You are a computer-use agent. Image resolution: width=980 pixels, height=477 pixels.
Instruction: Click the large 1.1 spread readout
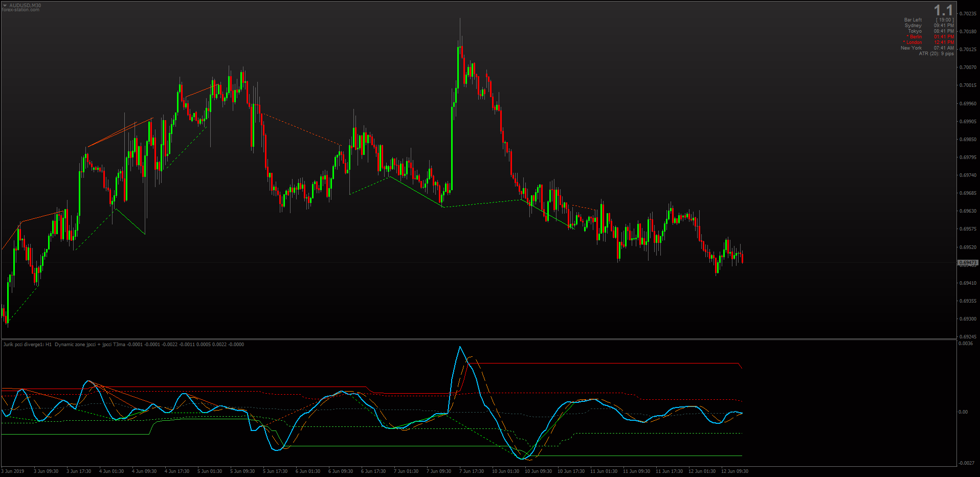point(943,10)
